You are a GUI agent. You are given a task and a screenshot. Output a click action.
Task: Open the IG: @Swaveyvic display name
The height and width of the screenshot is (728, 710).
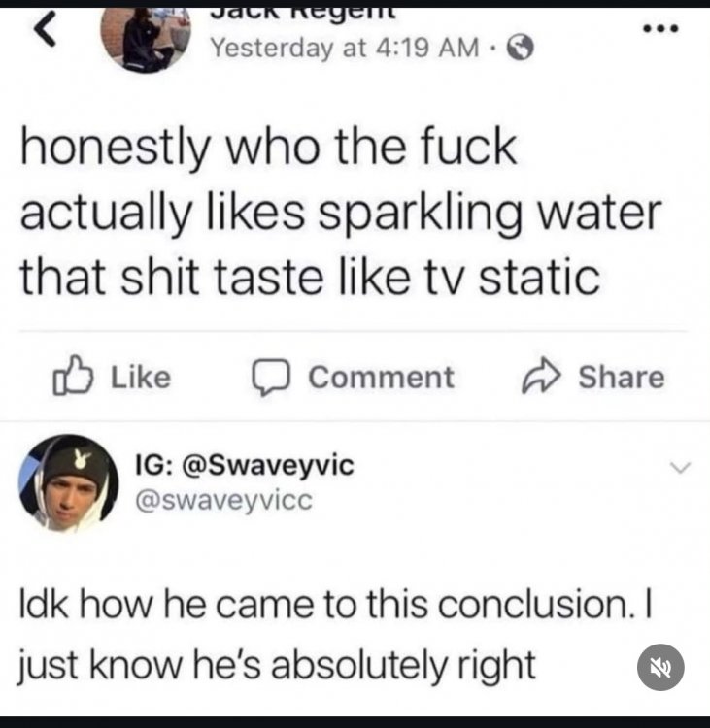point(245,465)
